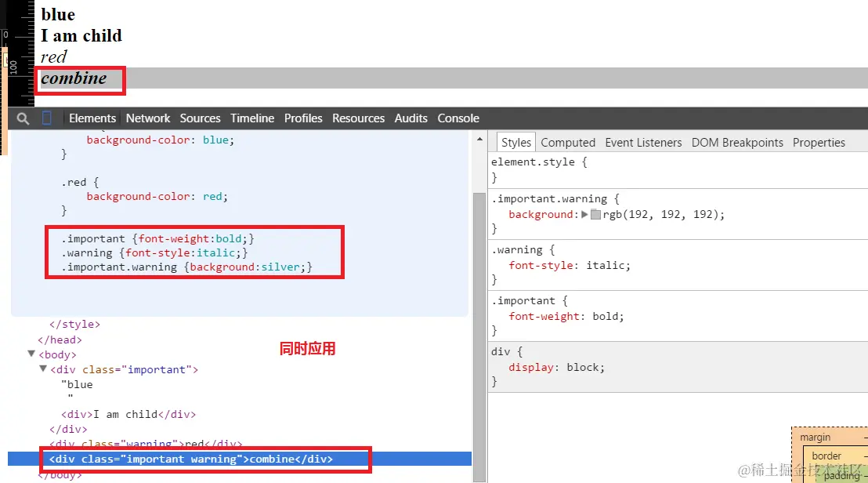868x483 pixels.
Task: Click the border label in box model
Action: [x=826, y=456]
